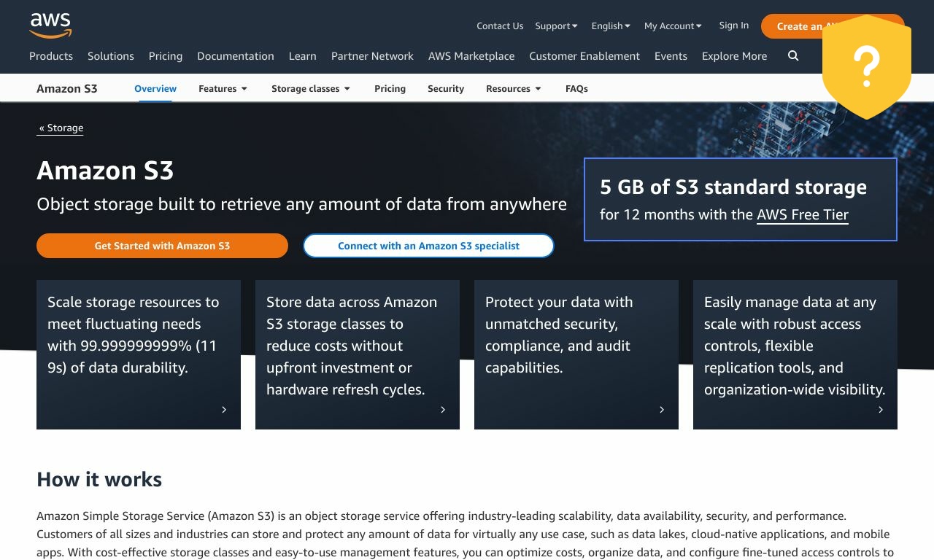
Task: Open the Explore More menu
Action: (x=734, y=56)
